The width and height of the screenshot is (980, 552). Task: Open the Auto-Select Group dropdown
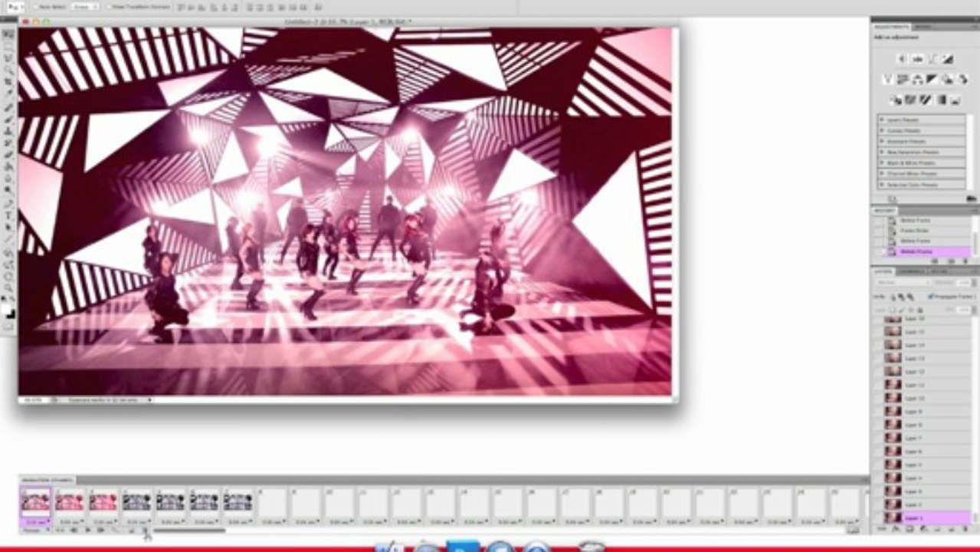85,7
